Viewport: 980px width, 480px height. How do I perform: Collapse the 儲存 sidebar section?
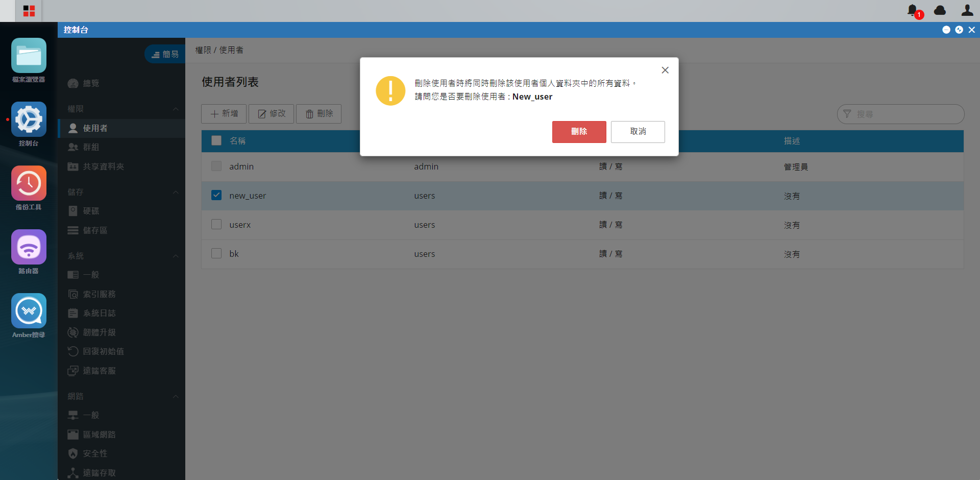[x=176, y=192]
